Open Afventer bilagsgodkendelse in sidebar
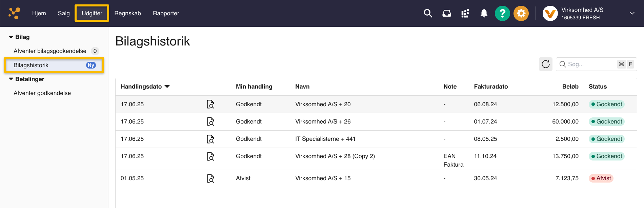The width and height of the screenshot is (644, 208). pyautogui.click(x=50, y=51)
